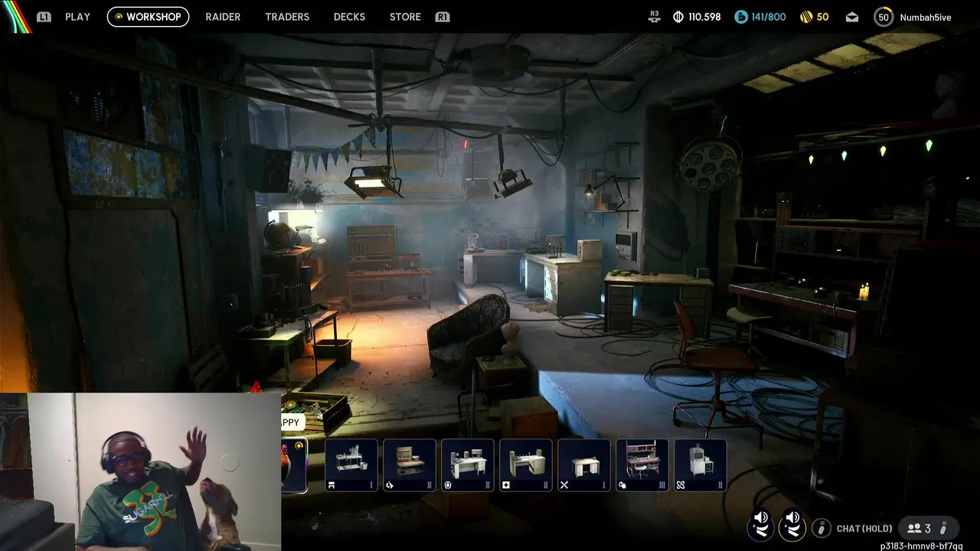The height and width of the screenshot is (551, 980).
Task: Select the first workbench station card
Action: [x=351, y=465]
